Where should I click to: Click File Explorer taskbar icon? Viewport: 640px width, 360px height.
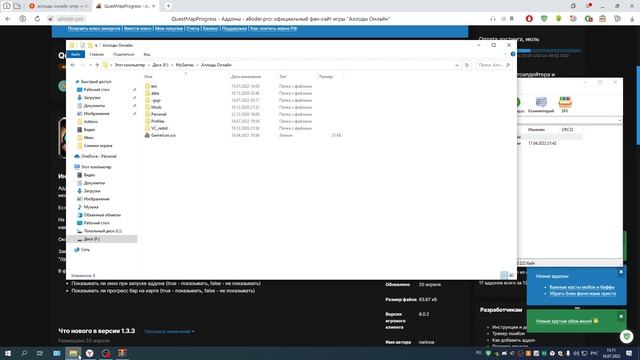73,353
